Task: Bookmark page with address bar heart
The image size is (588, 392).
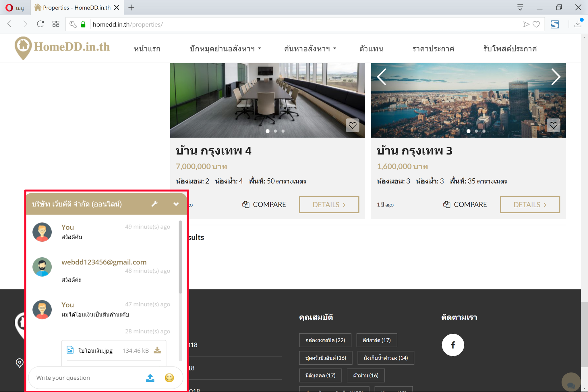Action: pyautogui.click(x=536, y=24)
